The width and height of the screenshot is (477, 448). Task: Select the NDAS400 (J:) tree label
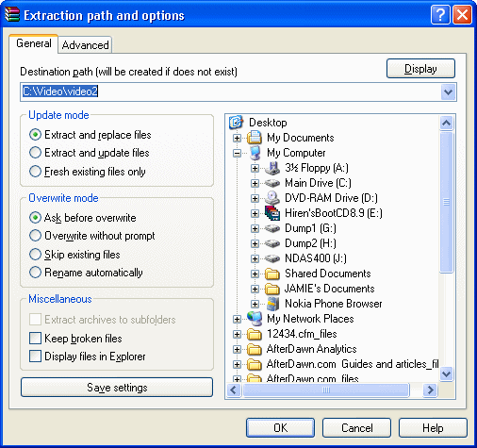point(316,258)
